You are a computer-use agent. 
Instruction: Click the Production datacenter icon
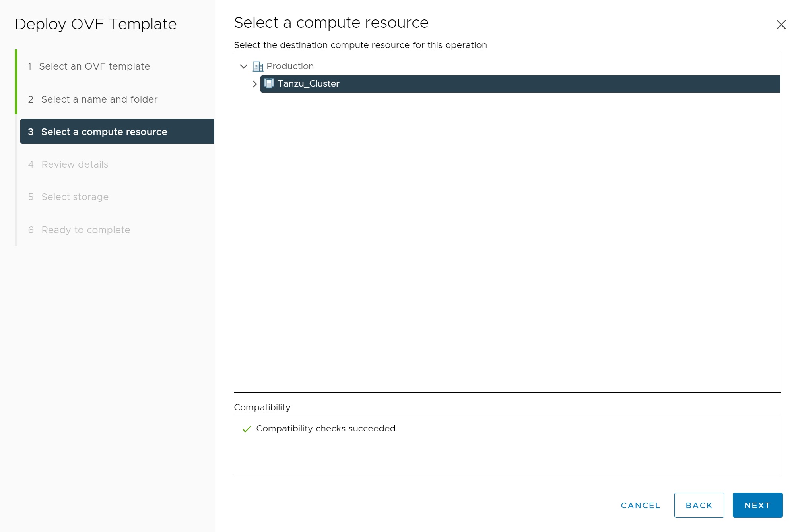pyautogui.click(x=258, y=66)
